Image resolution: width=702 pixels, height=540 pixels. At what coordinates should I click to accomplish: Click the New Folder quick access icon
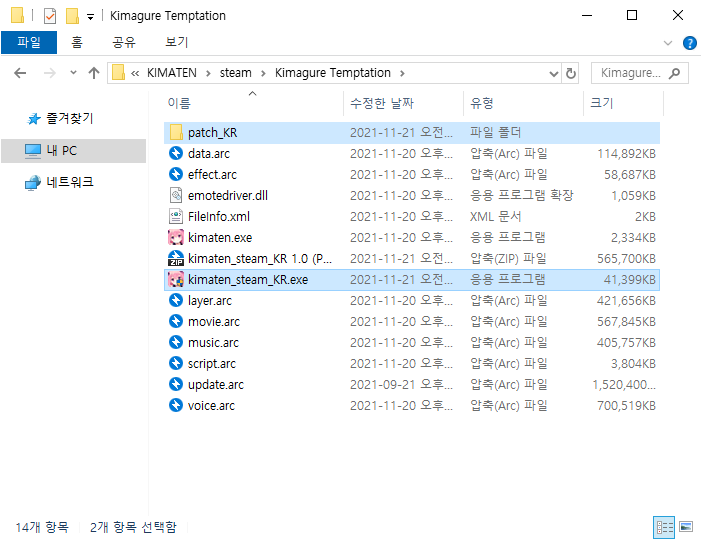72,16
